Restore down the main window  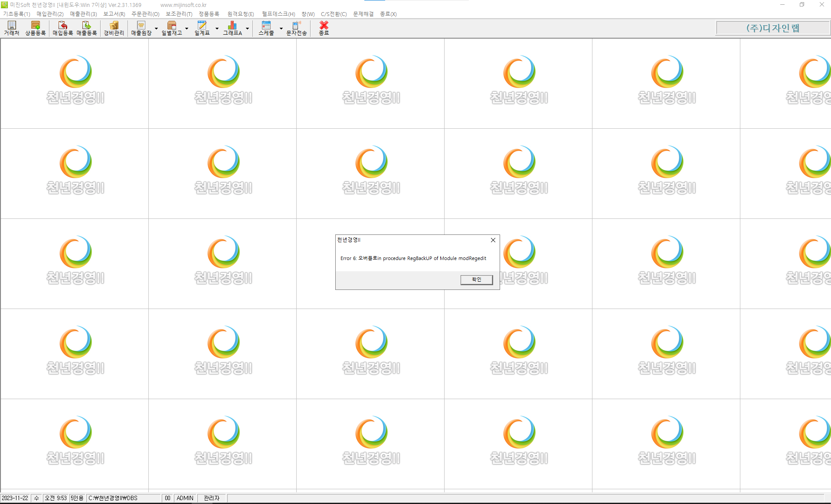[802, 5]
